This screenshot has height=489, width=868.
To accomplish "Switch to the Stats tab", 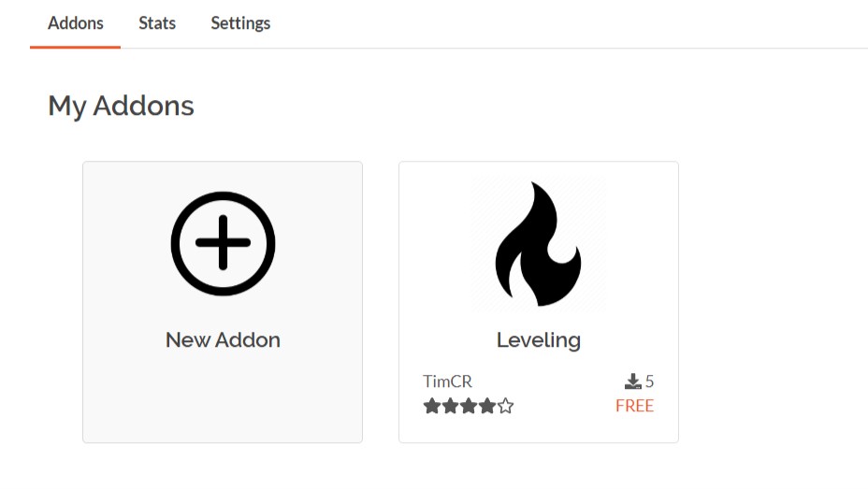I will click(157, 23).
